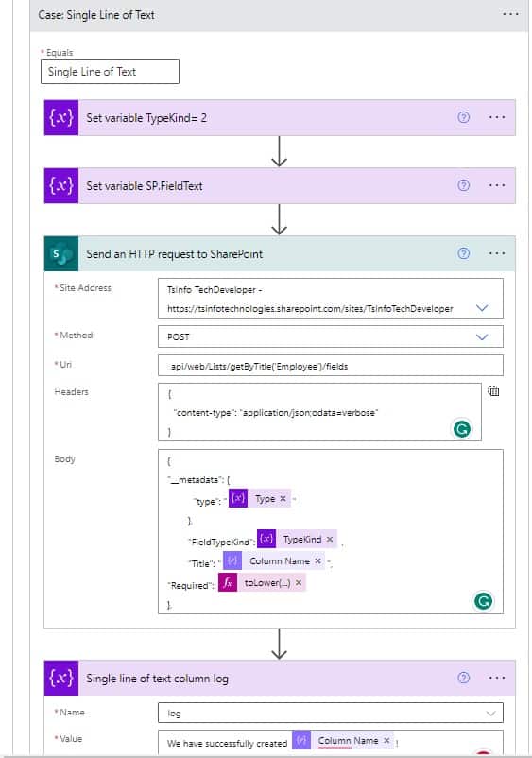The height and width of the screenshot is (758, 532).
Task: Open the Site Address dropdown
Action: [482, 308]
